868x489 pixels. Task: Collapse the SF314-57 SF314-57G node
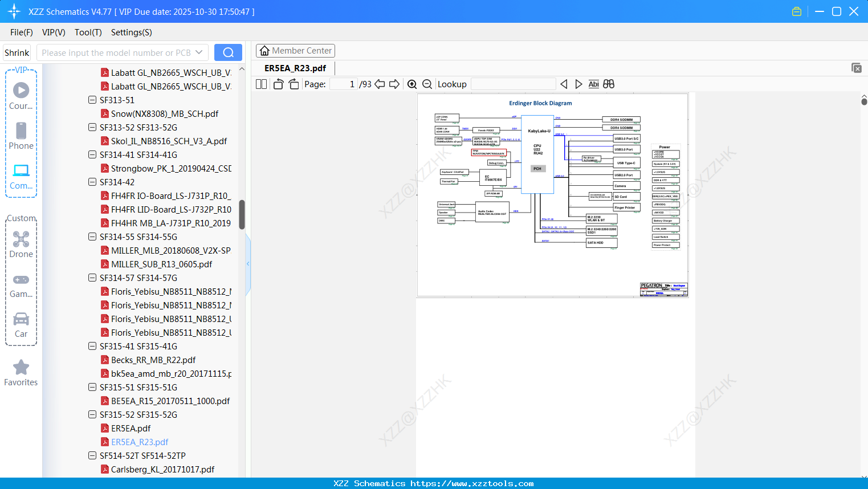pyautogui.click(x=92, y=278)
